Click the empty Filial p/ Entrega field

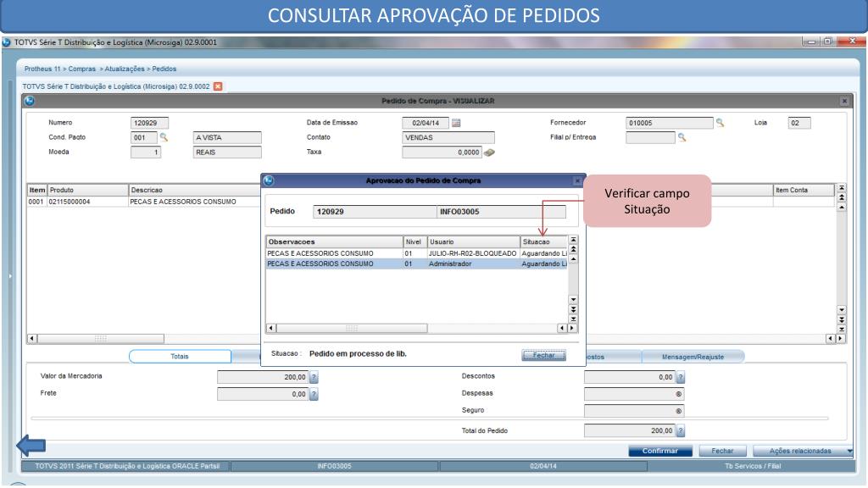[x=650, y=137]
